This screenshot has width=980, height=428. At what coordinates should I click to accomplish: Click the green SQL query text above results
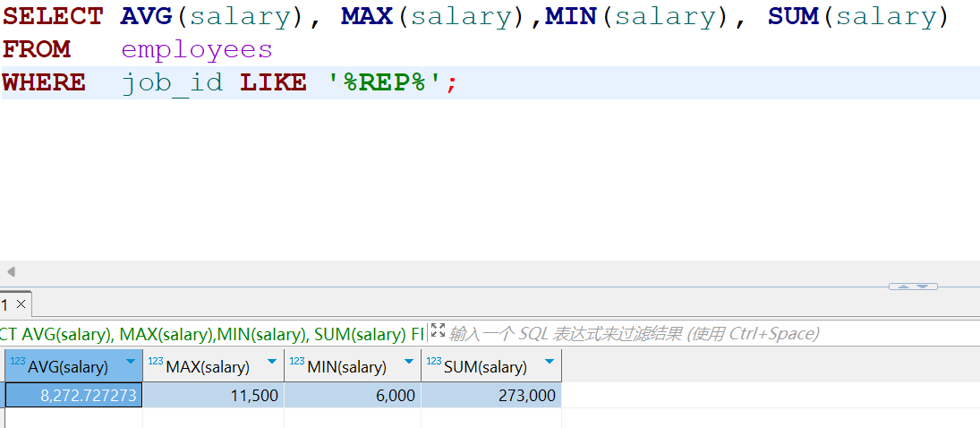[212, 334]
